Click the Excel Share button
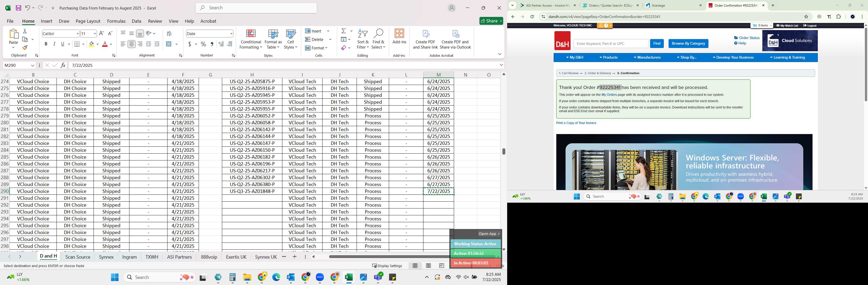Viewport: 868px width, 285px height. (x=491, y=21)
